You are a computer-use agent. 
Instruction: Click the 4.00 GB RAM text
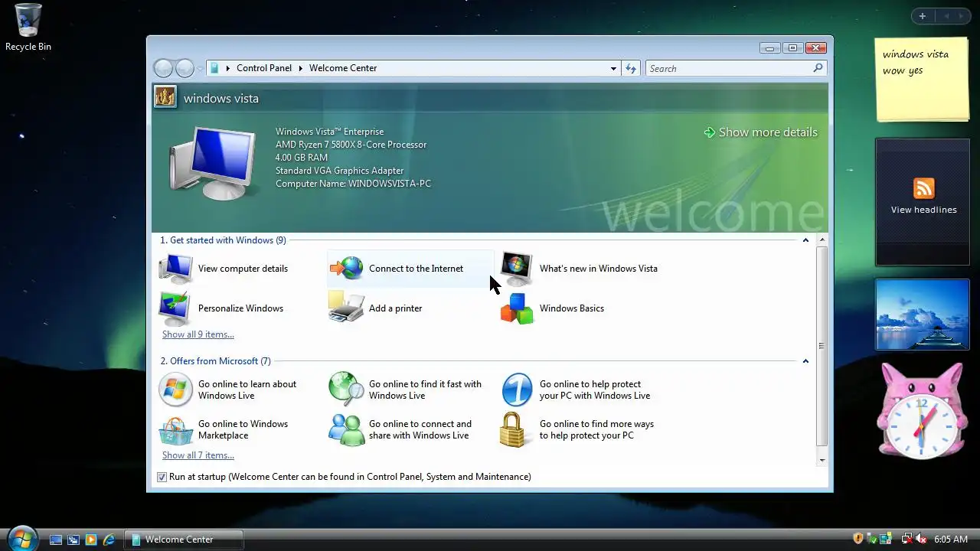[x=302, y=158]
